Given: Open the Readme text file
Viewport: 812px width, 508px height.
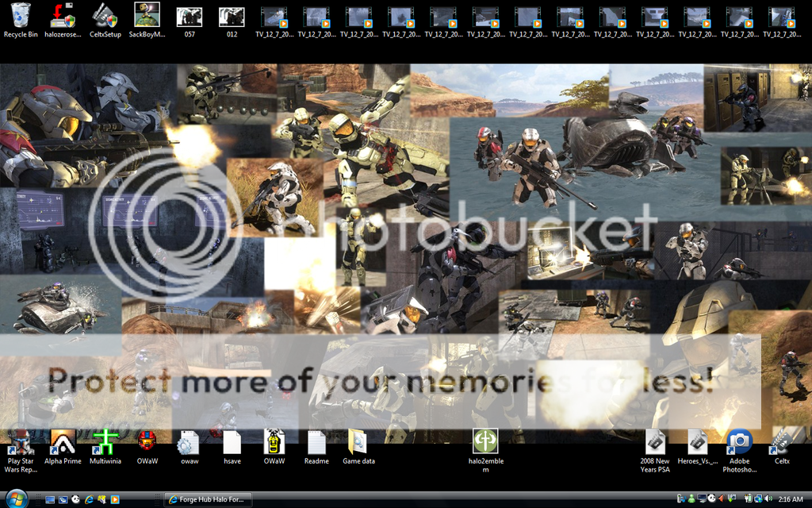Looking at the screenshot, I should point(316,442).
